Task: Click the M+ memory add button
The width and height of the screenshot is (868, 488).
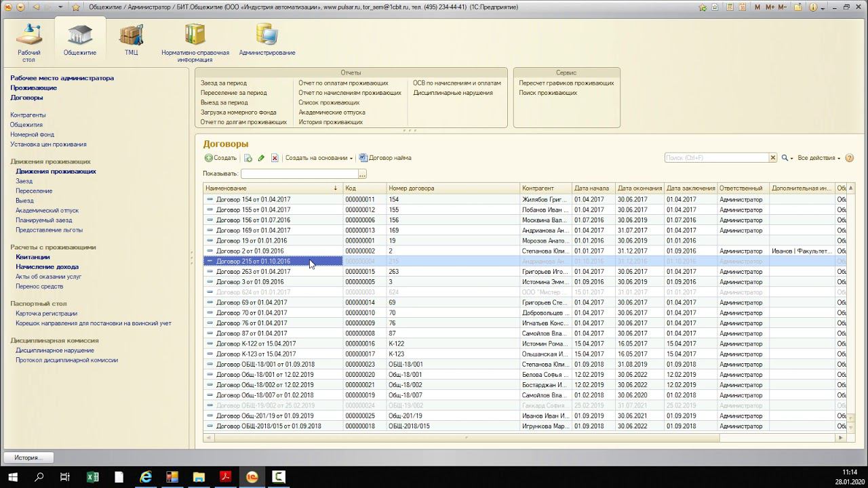Action: coord(770,7)
